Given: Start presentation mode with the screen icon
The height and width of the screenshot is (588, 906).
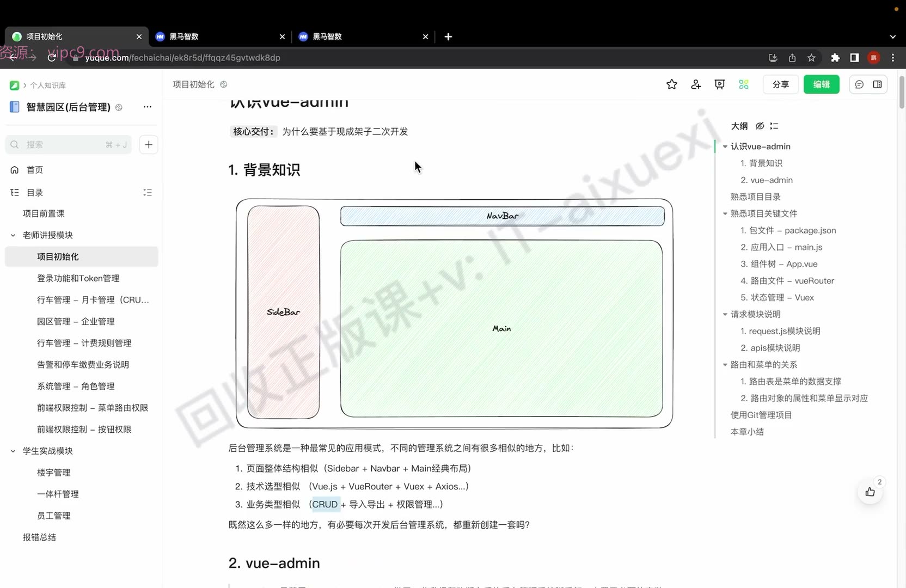Looking at the screenshot, I should click(x=720, y=84).
